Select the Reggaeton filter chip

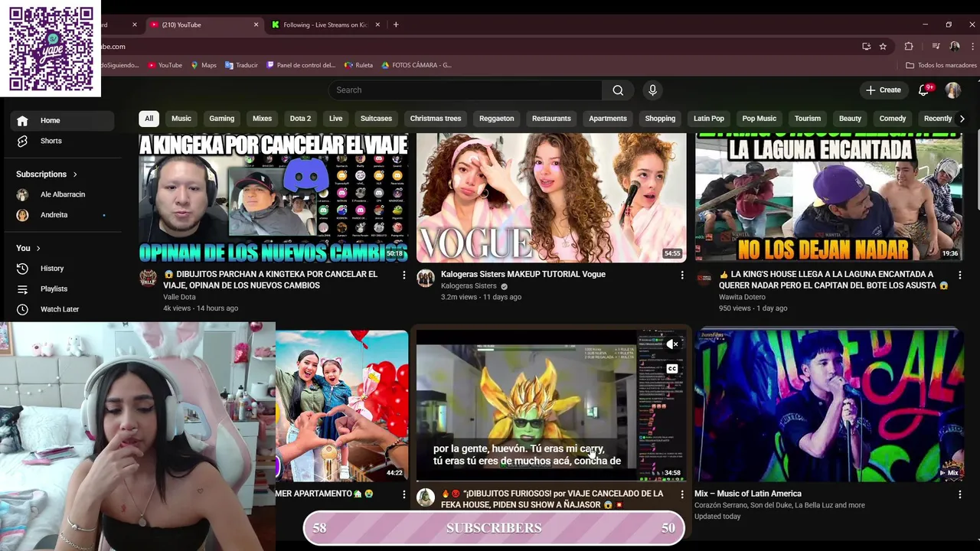(x=497, y=119)
